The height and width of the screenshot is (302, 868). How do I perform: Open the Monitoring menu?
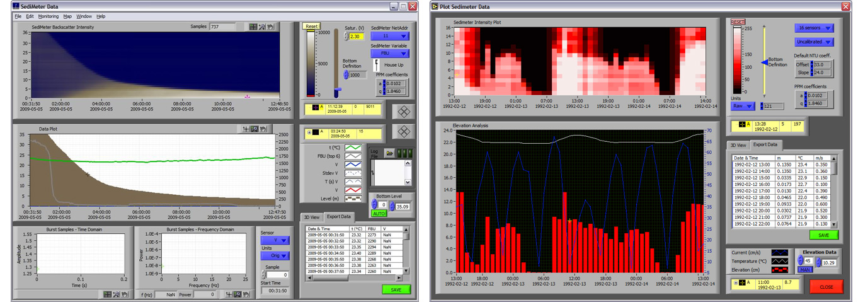(x=48, y=16)
